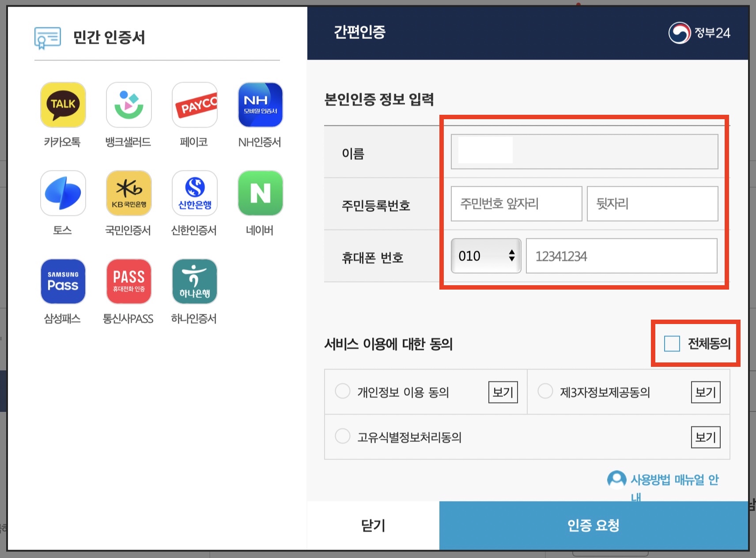
Task: Click the 제3자정보제공동의 label text
Action: point(605,392)
